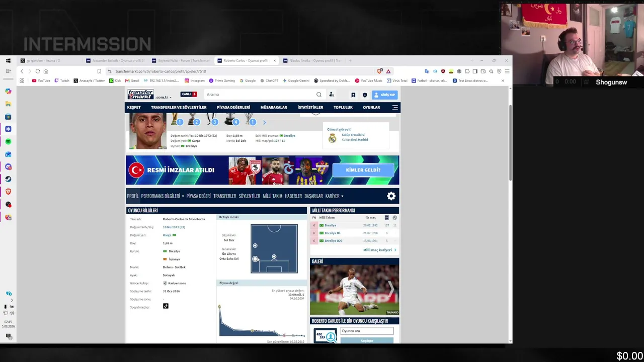Open Transferler ve Söylentiler menu
The width and height of the screenshot is (644, 362).
[x=179, y=107]
